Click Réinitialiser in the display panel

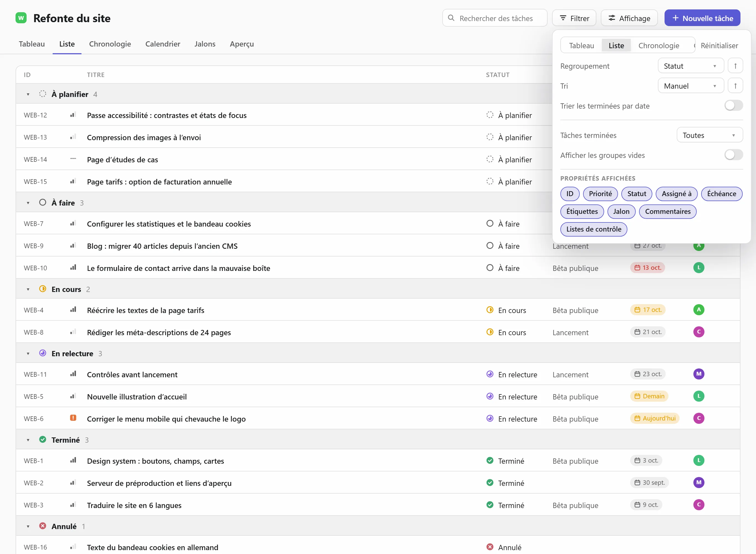coord(719,46)
